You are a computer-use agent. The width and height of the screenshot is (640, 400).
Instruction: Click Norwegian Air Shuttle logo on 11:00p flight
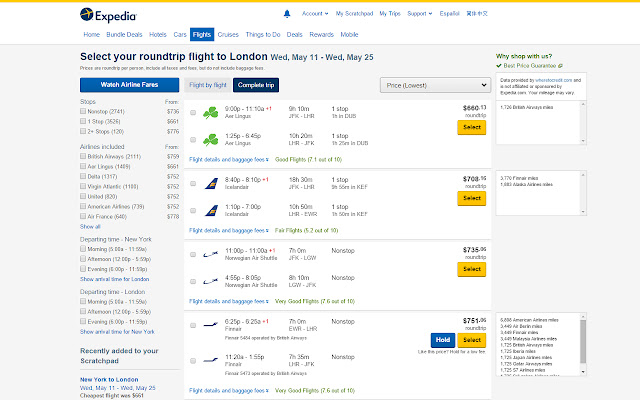(x=211, y=254)
